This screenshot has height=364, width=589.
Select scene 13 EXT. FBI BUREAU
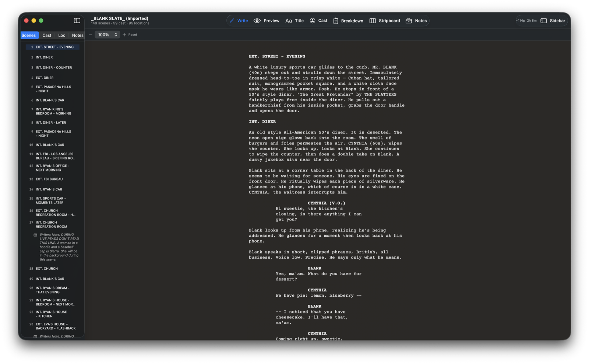(53, 179)
